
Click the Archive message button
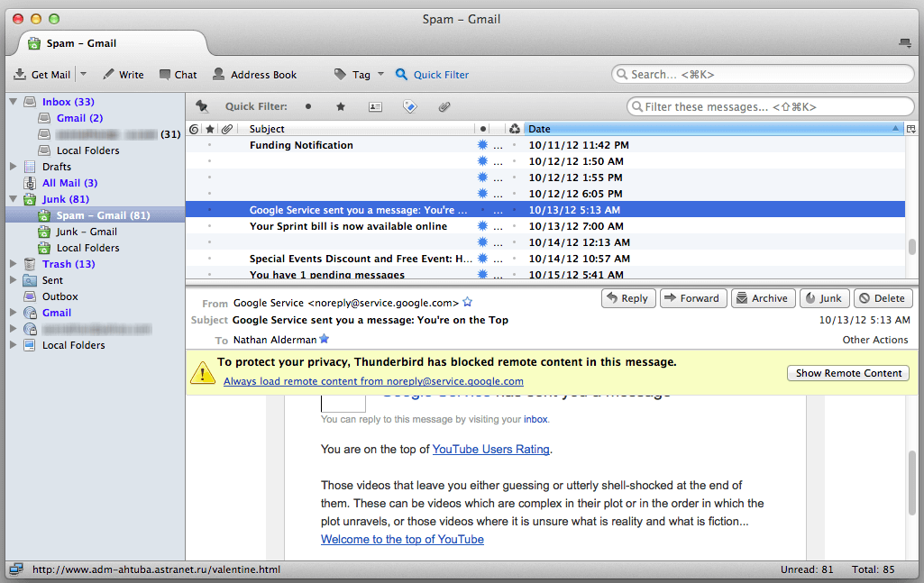761,298
